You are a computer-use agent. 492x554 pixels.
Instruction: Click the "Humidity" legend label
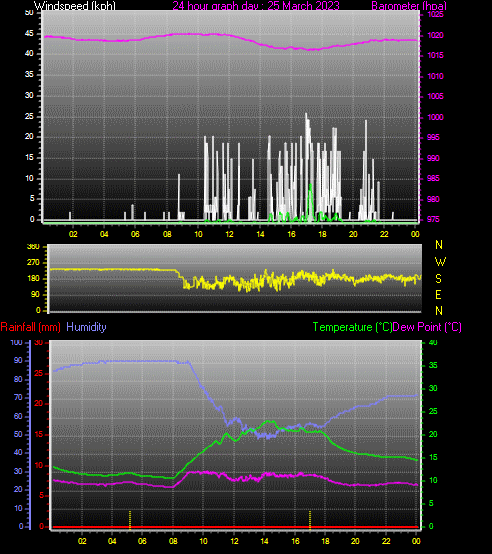pyautogui.click(x=86, y=327)
